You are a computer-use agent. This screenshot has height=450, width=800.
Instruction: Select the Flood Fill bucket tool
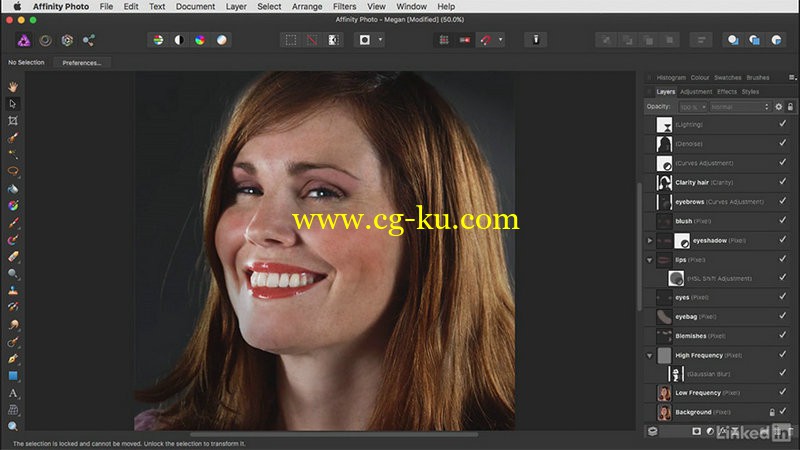click(x=13, y=189)
